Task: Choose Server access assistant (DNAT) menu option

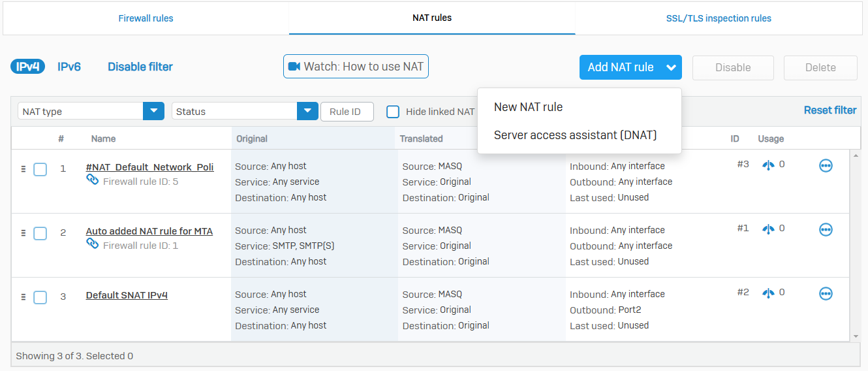Action: coord(575,135)
